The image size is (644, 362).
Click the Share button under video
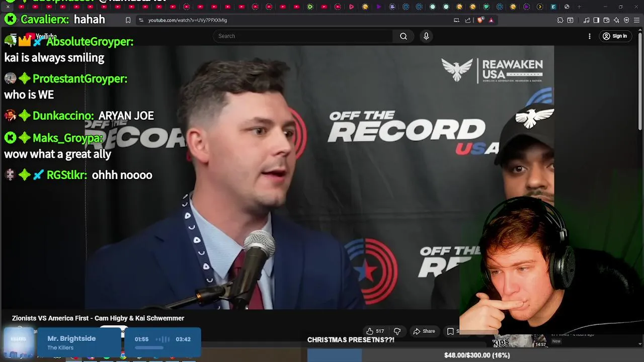[x=424, y=331]
